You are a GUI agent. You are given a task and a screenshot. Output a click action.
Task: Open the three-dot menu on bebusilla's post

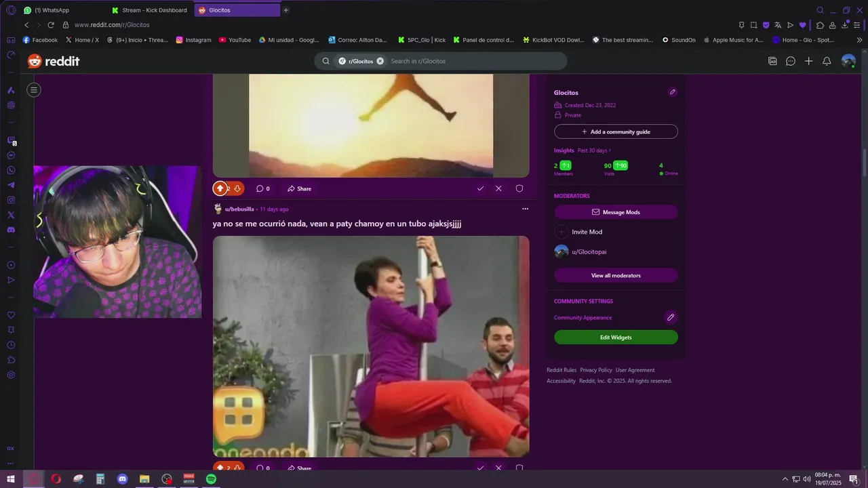click(x=525, y=209)
